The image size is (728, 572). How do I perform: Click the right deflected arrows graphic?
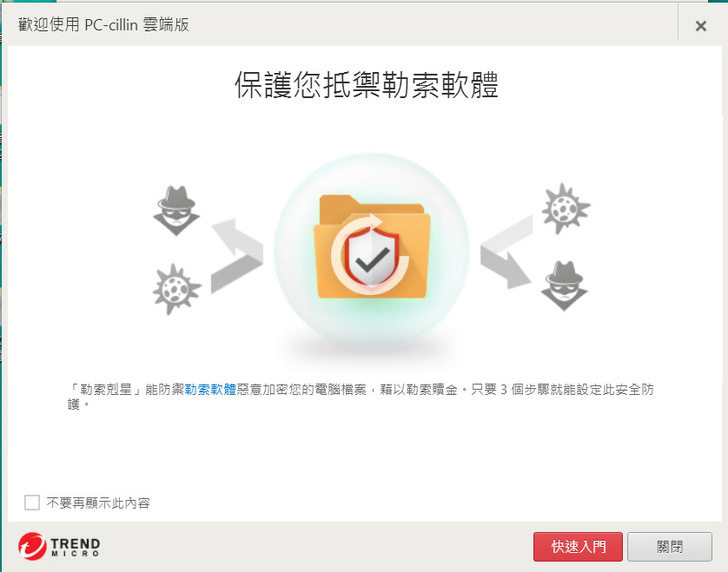[x=506, y=252]
